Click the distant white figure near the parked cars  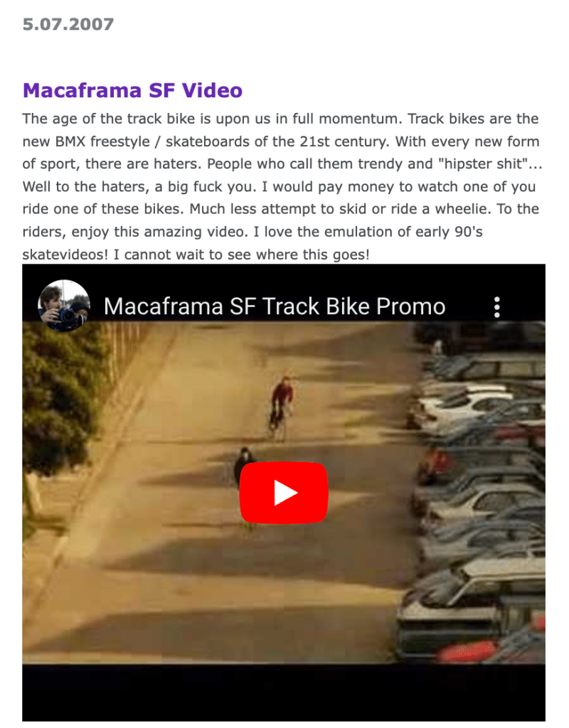[437, 347]
